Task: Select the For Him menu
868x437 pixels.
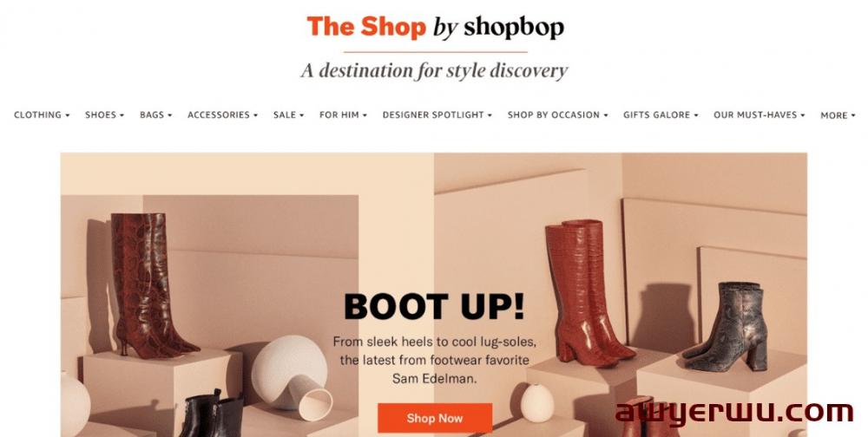Action: click(343, 115)
